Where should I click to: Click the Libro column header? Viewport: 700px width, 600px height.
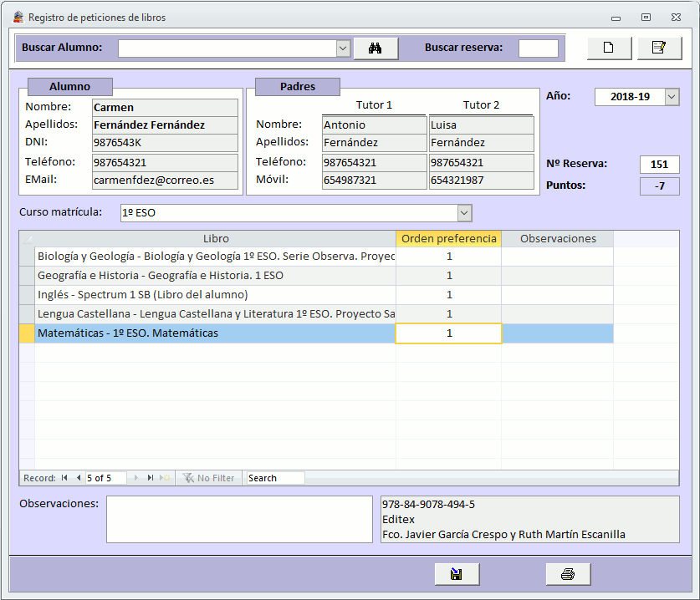pyautogui.click(x=215, y=239)
